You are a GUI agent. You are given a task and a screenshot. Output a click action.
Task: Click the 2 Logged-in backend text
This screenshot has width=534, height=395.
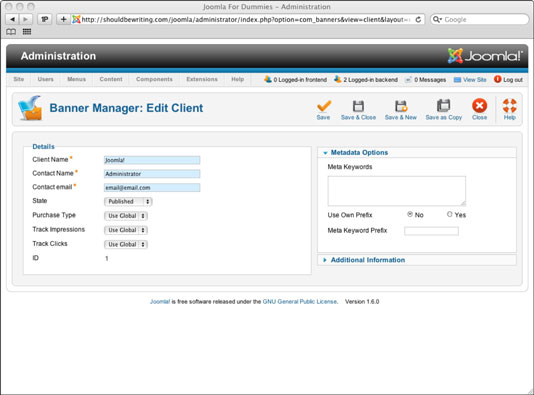click(371, 80)
